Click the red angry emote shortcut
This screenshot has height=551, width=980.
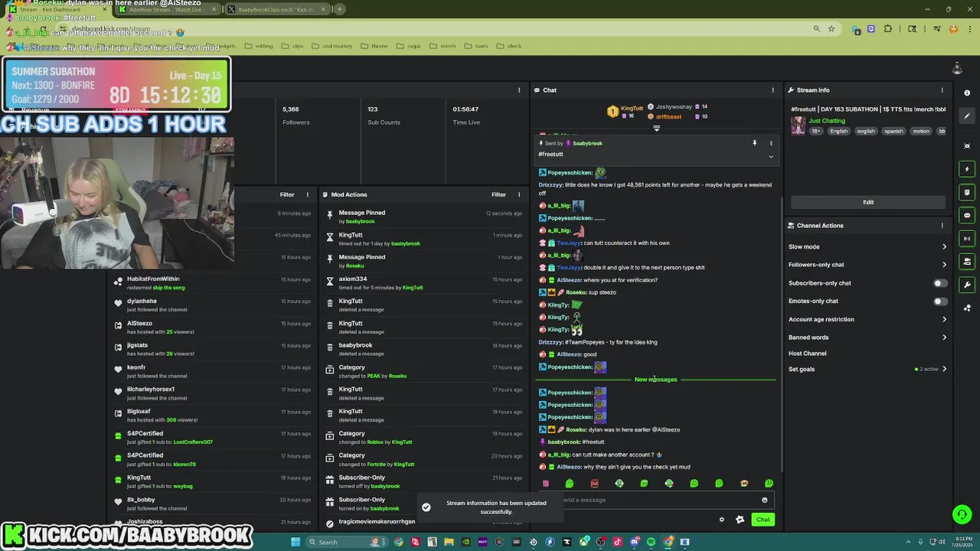594,484
